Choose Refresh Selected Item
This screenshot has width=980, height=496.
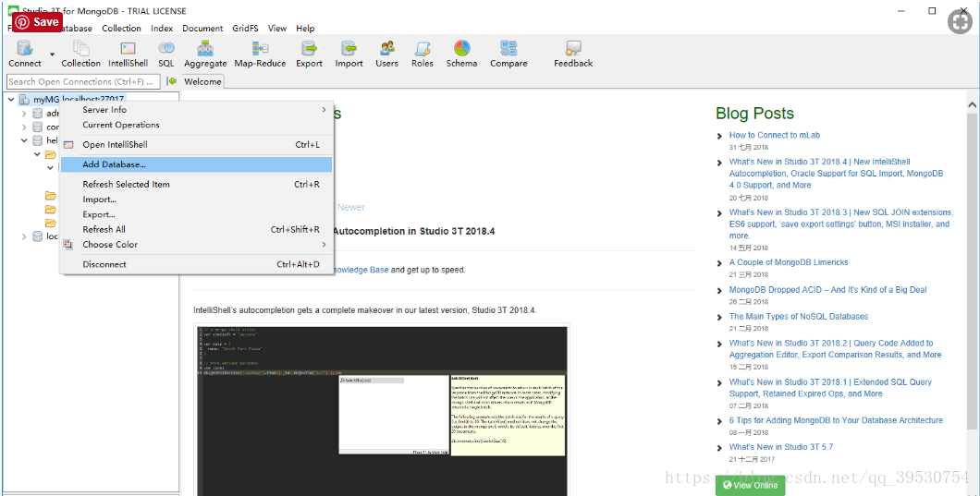tap(196, 185)
